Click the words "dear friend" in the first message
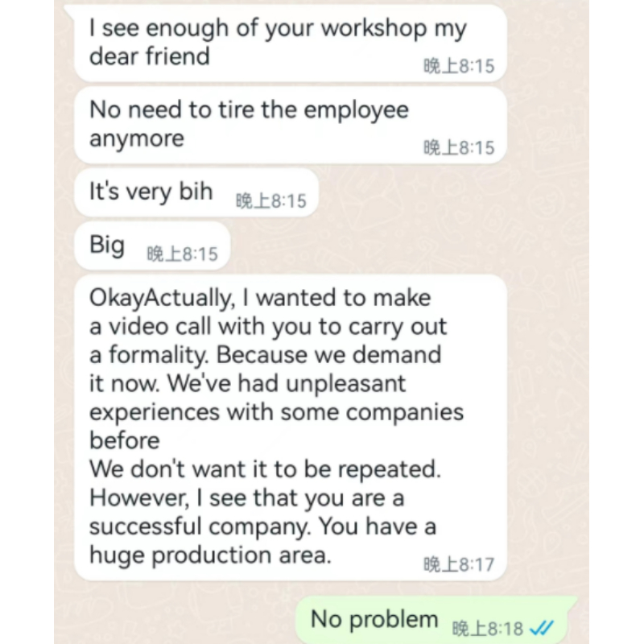This screenshot has width=644, height=644. tap(149, 56)
